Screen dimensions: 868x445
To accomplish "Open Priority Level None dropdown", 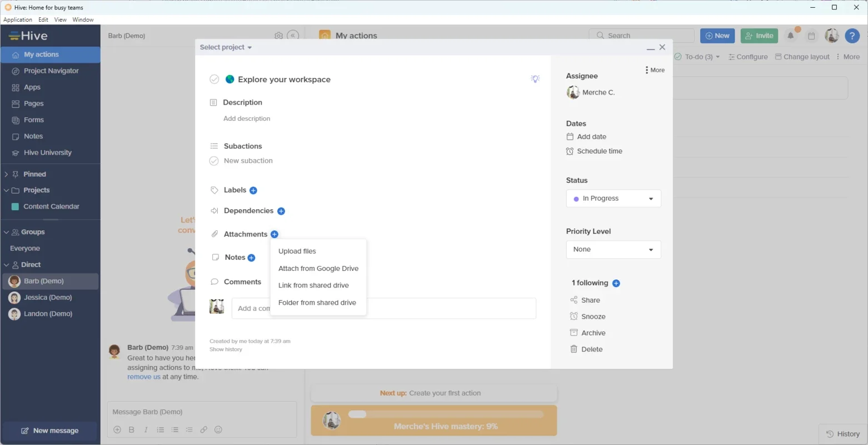I will pos(613,249).
